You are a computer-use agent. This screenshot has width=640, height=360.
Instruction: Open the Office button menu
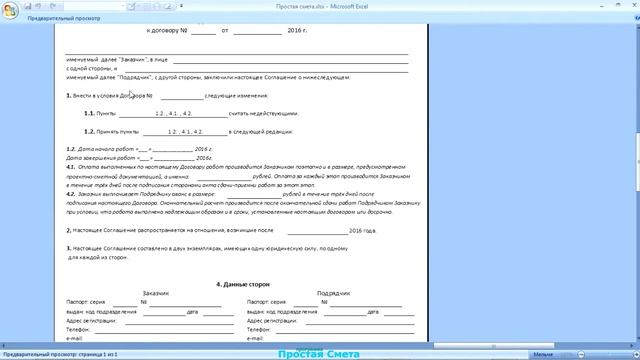(x=10, y=10)
